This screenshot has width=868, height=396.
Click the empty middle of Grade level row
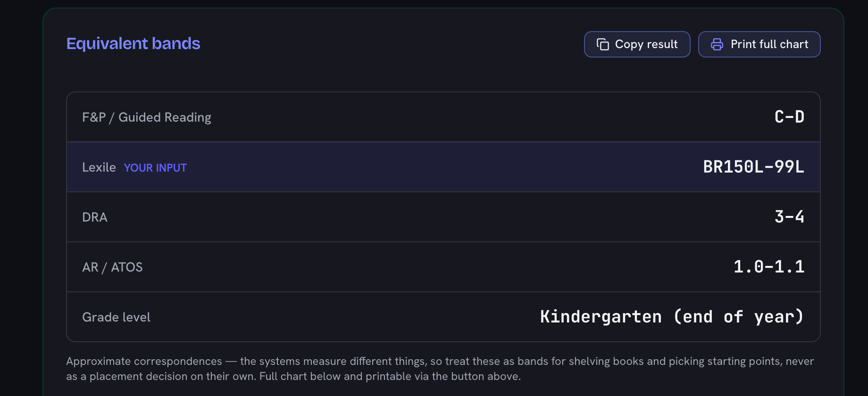pos(344,317)
